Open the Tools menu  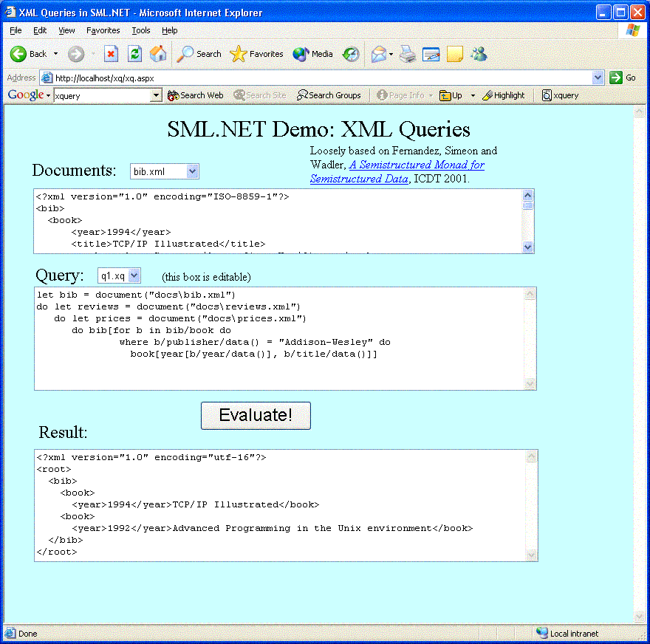click(141, 30)
